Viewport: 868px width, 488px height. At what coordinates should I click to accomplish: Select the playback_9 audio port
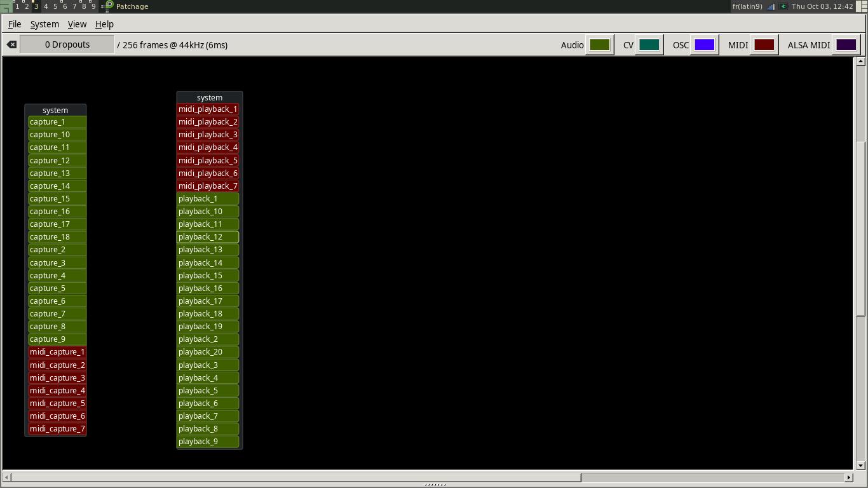(208, 442)
